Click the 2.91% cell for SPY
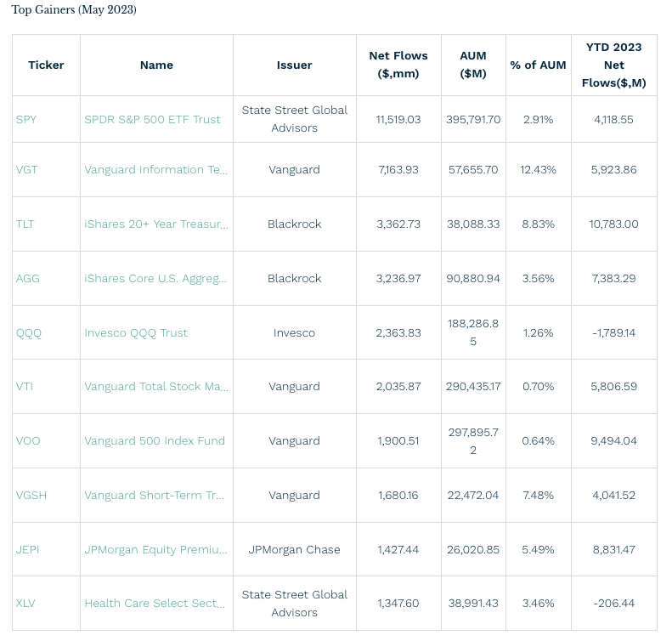This screenshot has width=672, height=641. (x=539, y=120)
